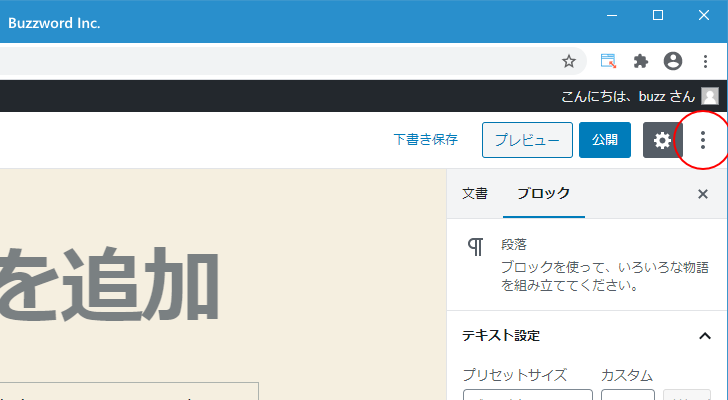The width and height of the screenshot is (728, 400).
Task: Click the buzz user avatar in admin bar
Action: click(710, 96)
